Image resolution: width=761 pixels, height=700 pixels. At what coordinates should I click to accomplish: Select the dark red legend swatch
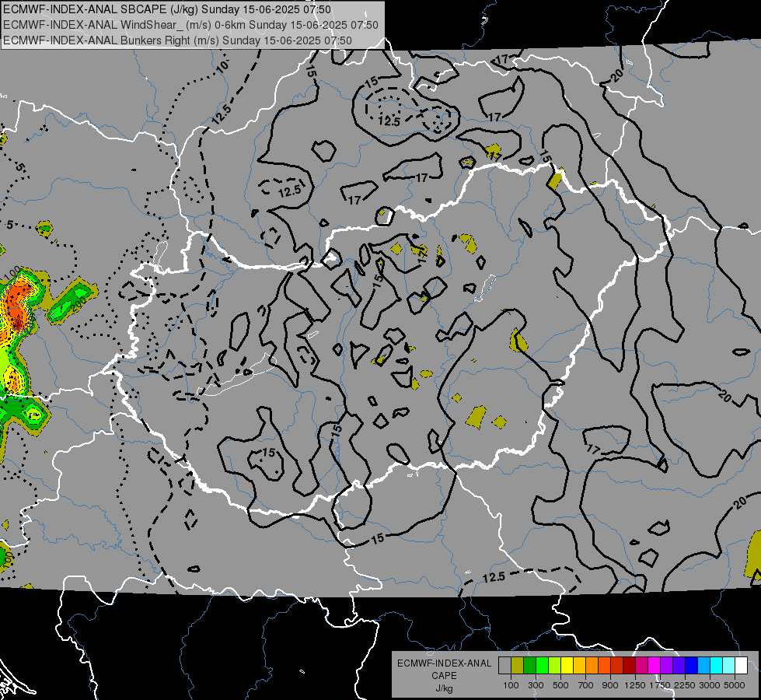[x=629, y=665]
